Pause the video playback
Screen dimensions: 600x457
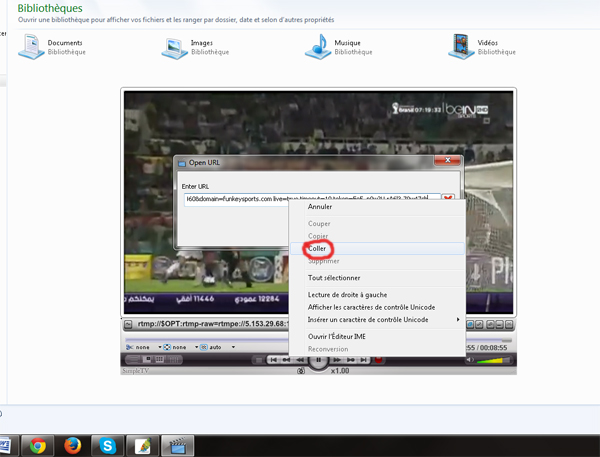coord(318,360)
